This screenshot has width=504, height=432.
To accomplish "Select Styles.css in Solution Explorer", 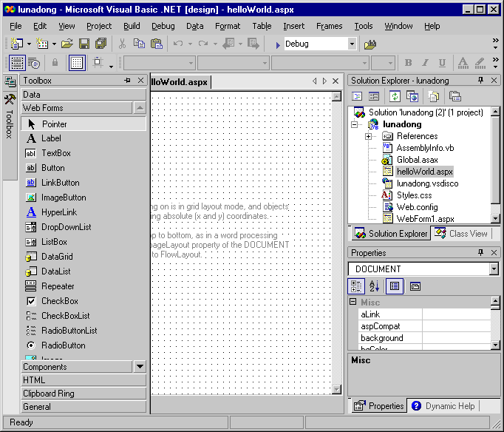I will pyautogui.click(x=414, y=195).
